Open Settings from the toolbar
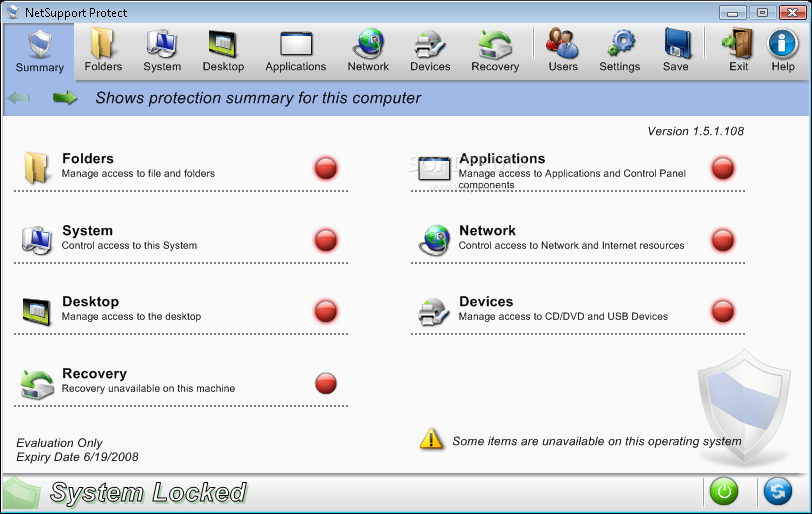Screen dimensions: 812x514 click(x=620, y=51)
